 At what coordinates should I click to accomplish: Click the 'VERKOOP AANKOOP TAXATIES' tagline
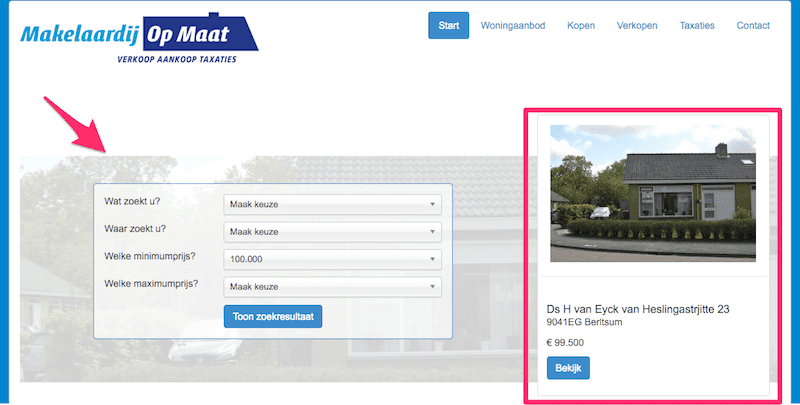click(177, 60)
